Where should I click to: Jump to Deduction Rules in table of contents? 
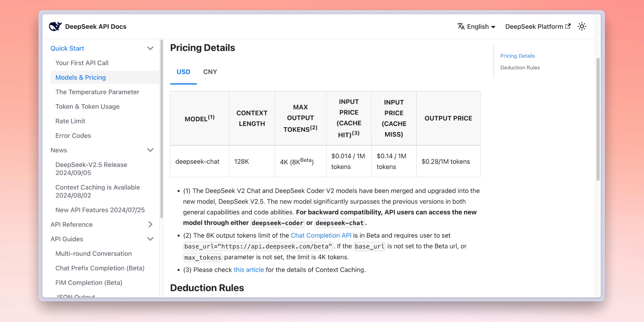520,67
